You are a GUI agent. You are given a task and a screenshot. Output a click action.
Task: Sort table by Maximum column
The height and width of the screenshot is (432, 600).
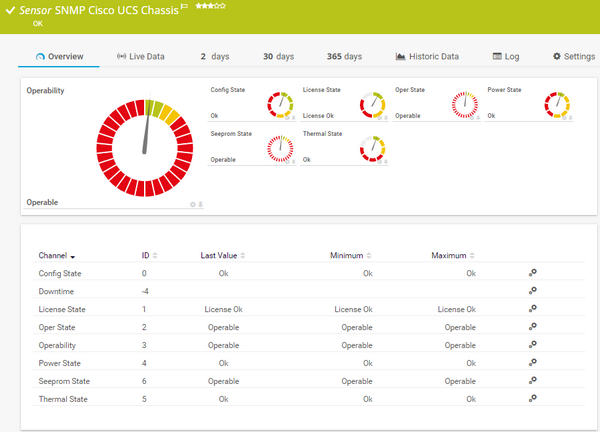[x=454, y=256]
